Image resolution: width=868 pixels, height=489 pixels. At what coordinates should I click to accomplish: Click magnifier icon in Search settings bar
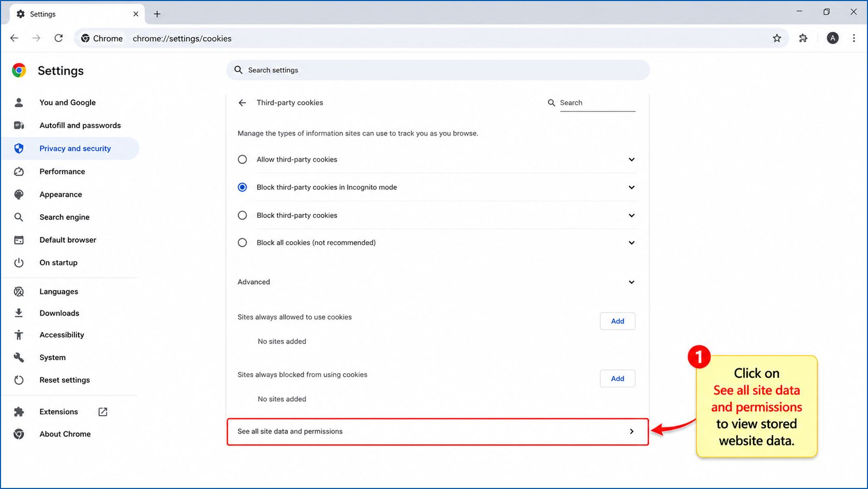(x=238, y=70)
